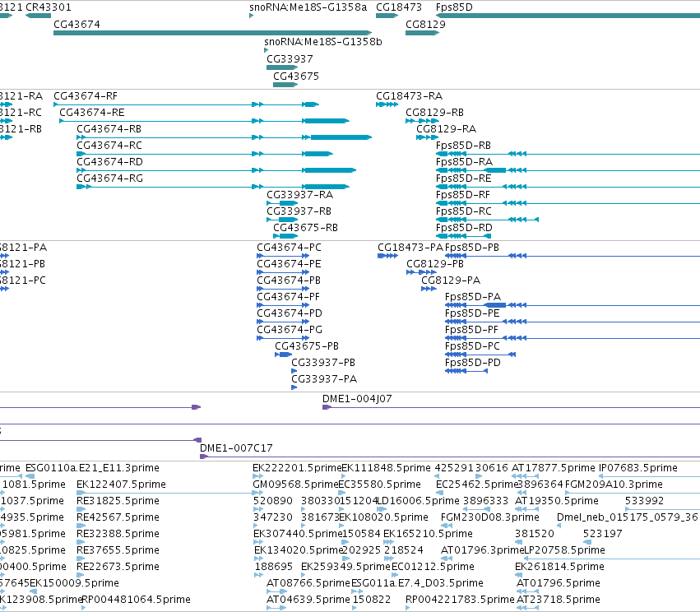Click EST ESG0110a.E21_E11.3prime

tap(92, 468)
